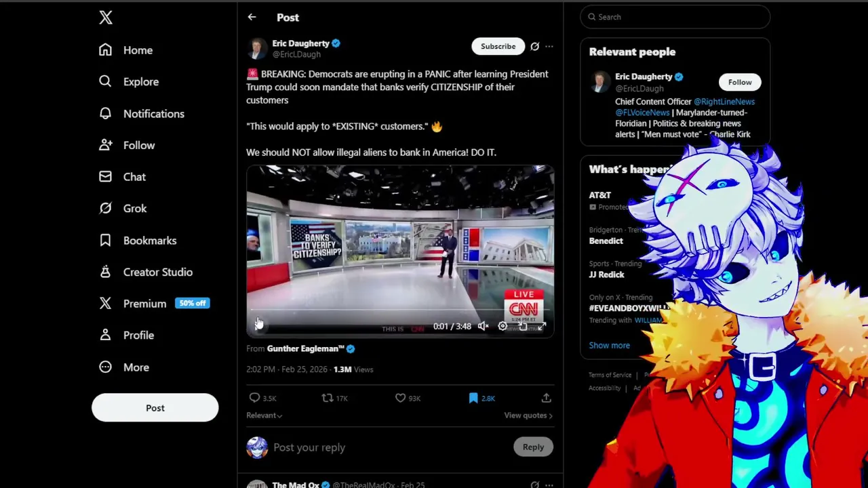Image resolution: width=868 pixels, height=488 pixels.
Task: Expand the More menu in the sidebar
Action: click(x=123, y=367)
